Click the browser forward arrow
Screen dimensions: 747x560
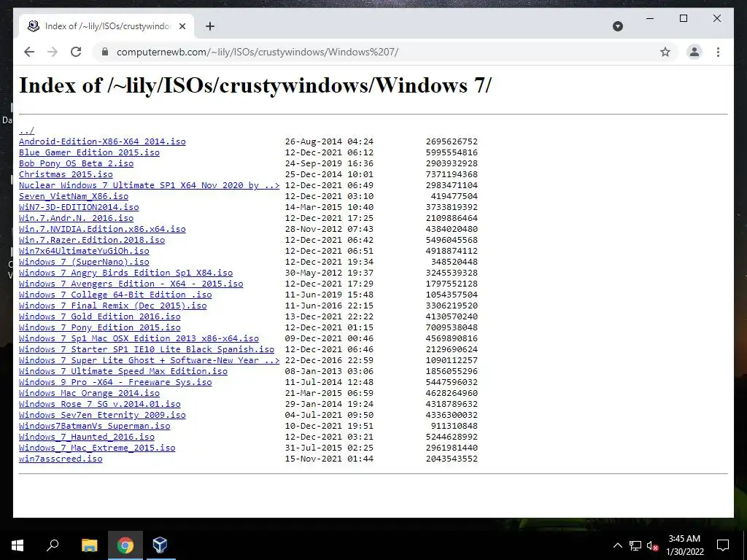53,52
